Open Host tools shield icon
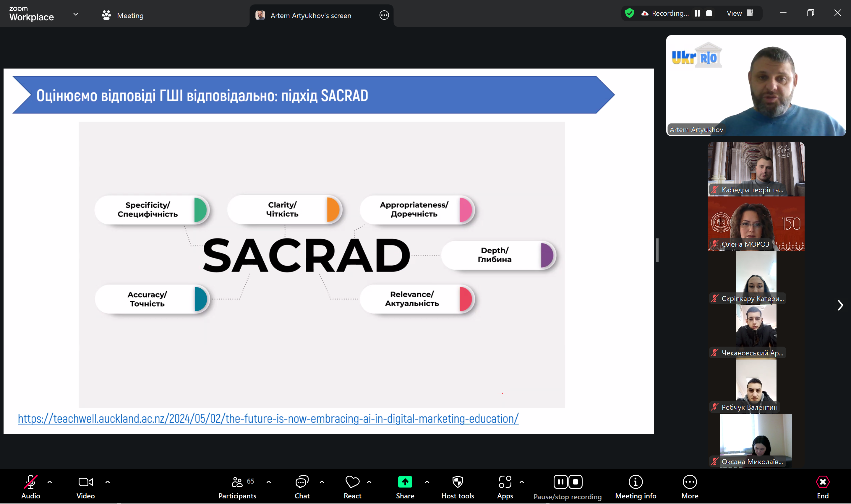Screen dimensions: 851x504 coord(458,482)
